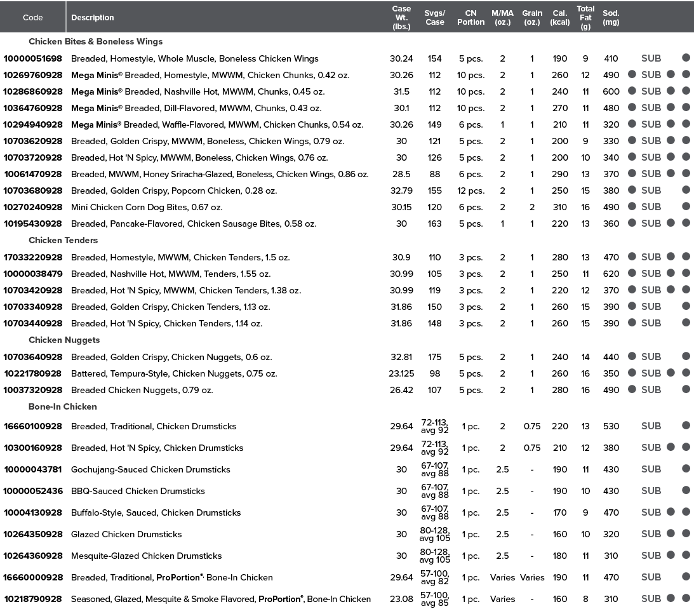Viewport: 694px width, 616px height.
Task: Click the Buffalo-Style Sauced Chicken Drumsticks description
Action: pos(156,512)
